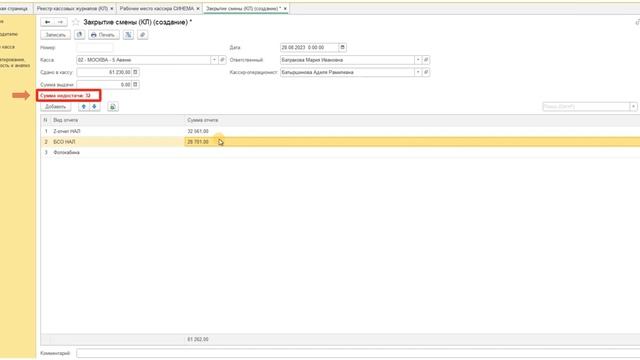This screenshot has width=640, height=360.
Task: Move the selected row down with the blue arrow
Action: (94, 107)
